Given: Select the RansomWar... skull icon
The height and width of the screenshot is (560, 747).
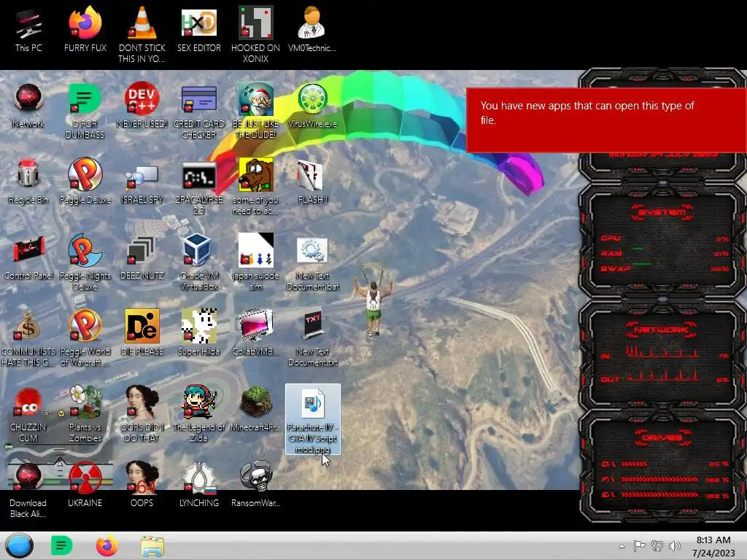Looking at the screenshot, I should pos(255,484).
